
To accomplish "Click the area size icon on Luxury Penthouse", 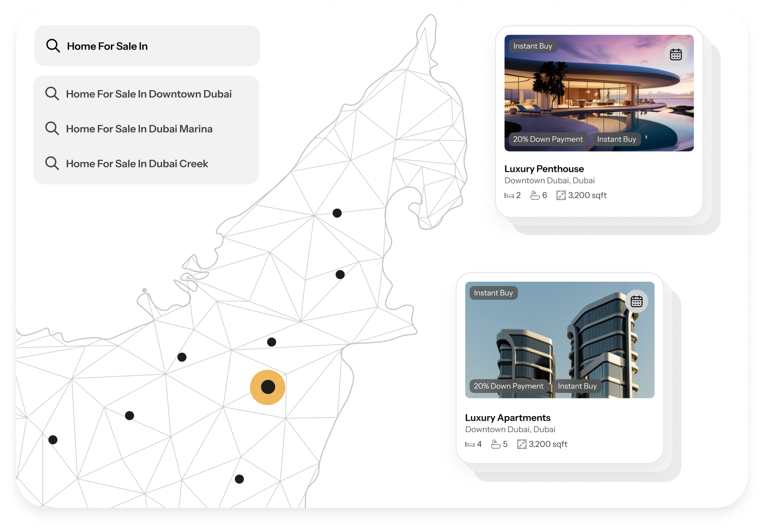I will (x=560, y=195).
